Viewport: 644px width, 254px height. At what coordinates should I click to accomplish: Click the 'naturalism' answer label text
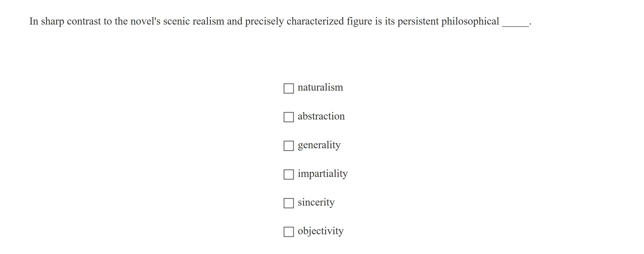tap(320, 88)
